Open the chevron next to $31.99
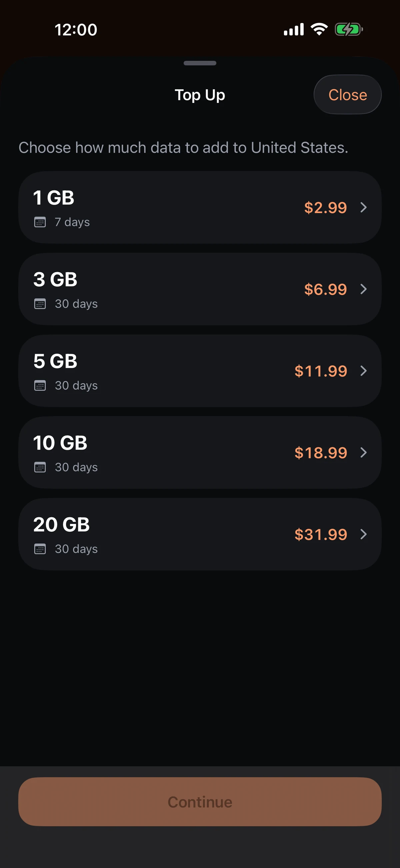The height and width of the screenshot is (868, 400). click(363, 534)
